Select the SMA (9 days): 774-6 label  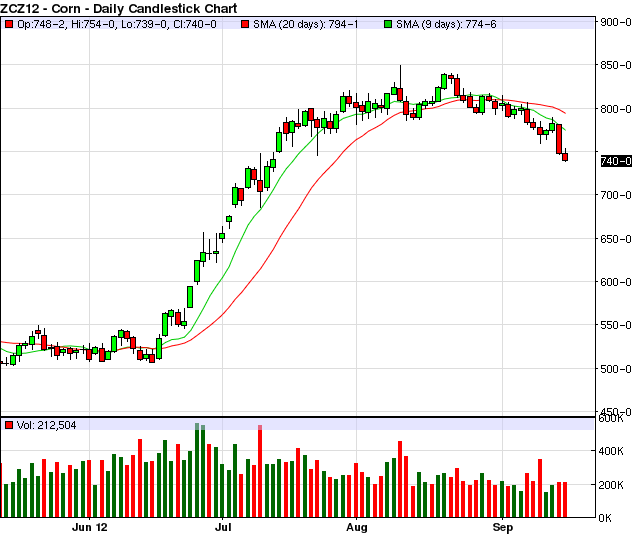point(447,24)
